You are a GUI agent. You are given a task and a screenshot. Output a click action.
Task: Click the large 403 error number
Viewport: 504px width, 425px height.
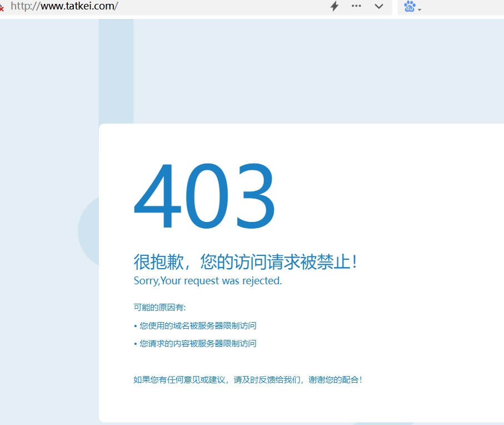(x=204, y=196)
